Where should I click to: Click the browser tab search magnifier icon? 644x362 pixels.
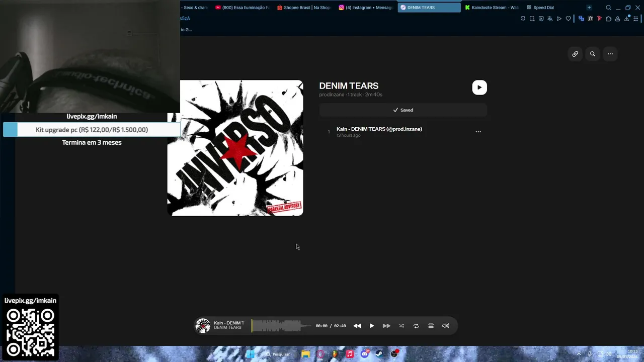[608, 8]
